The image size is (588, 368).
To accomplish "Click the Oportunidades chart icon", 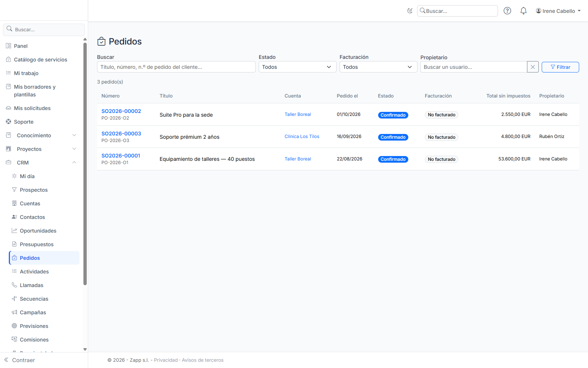I will [14, 231].
